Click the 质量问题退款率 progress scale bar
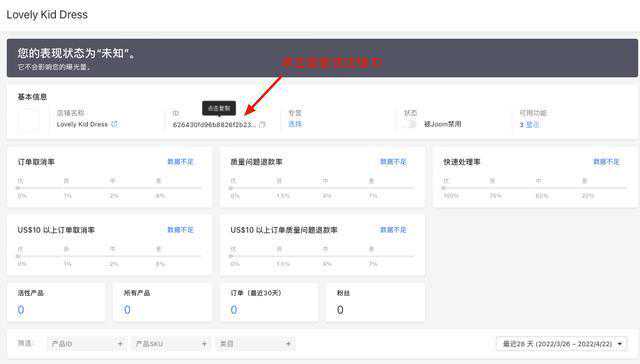Viewport: 640px width, 364px height. (322, 188)
